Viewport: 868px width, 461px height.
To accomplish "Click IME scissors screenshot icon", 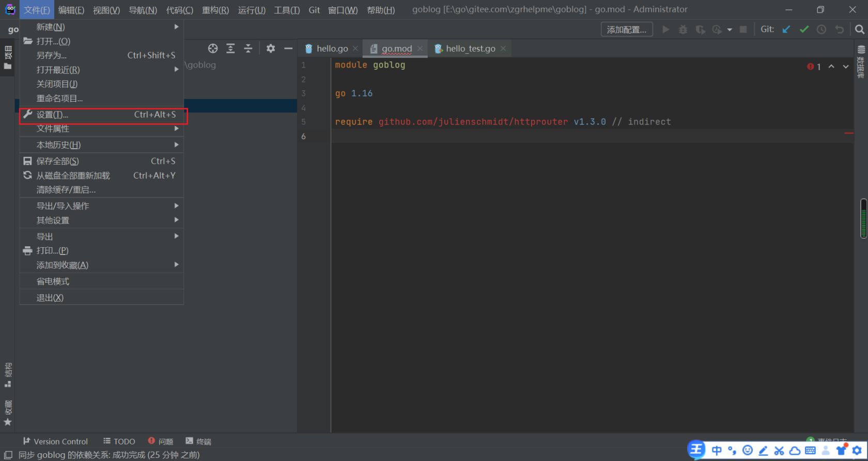I will (779, 450).
